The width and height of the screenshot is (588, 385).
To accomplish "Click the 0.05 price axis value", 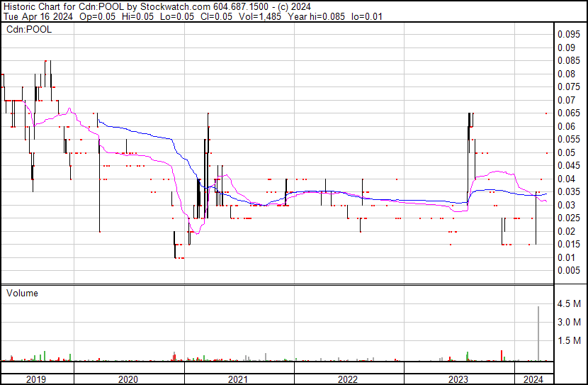I will pos(566,152).
